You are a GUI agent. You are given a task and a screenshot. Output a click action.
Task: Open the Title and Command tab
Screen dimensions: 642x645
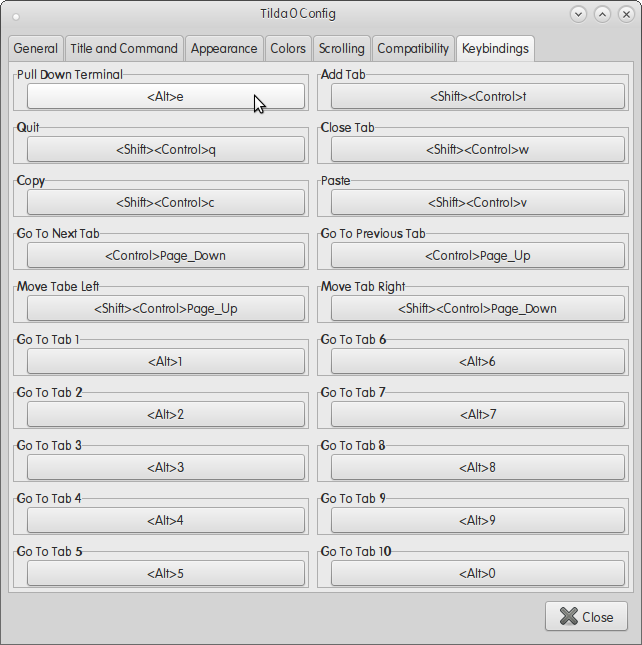click(x=124, y=49)
